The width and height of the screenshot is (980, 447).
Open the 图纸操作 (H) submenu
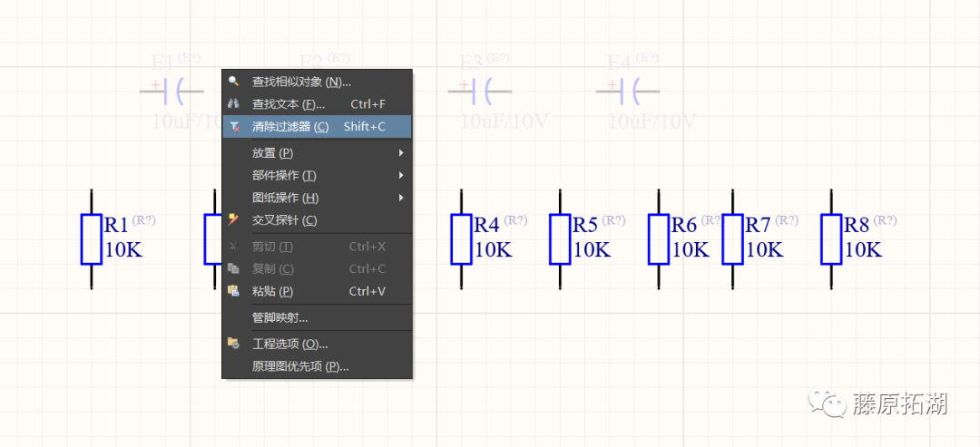[x=318, y=198]
